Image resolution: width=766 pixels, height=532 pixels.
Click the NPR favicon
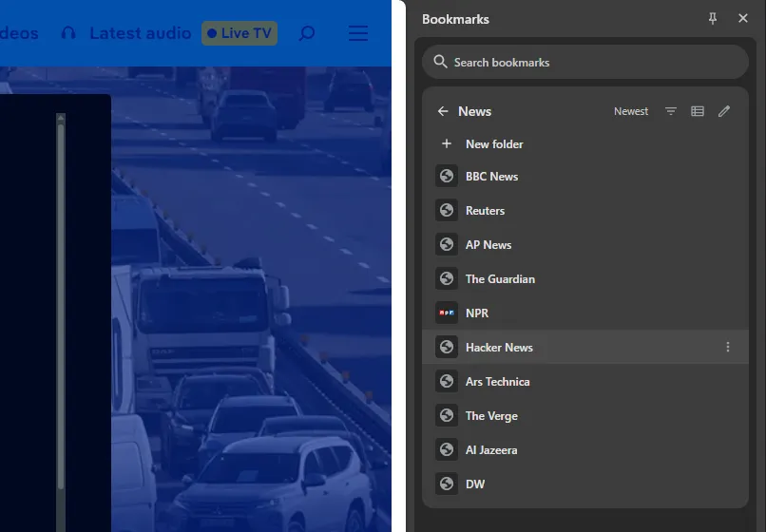447,313
